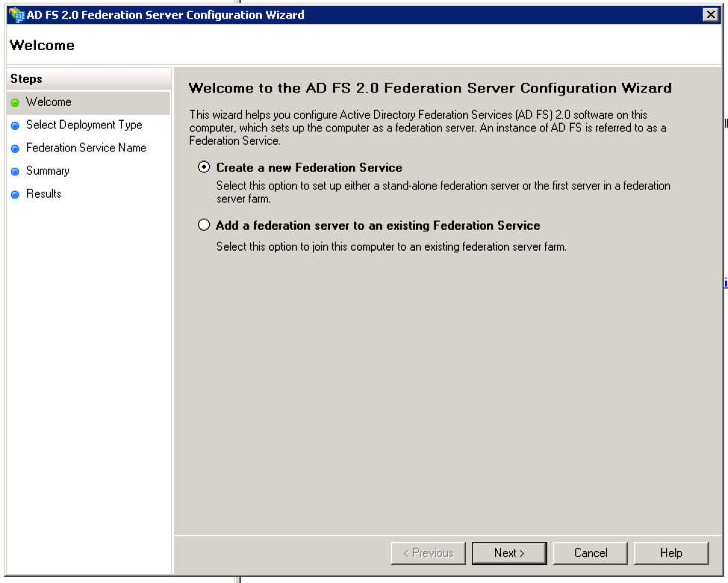Click the blue Summary step bullet

[x=16, y=171]
